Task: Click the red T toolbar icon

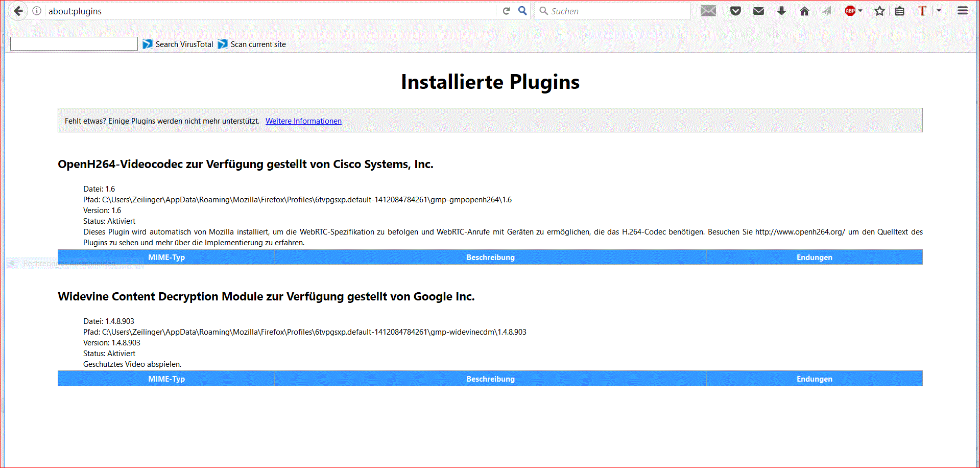Action: point(922,11)
